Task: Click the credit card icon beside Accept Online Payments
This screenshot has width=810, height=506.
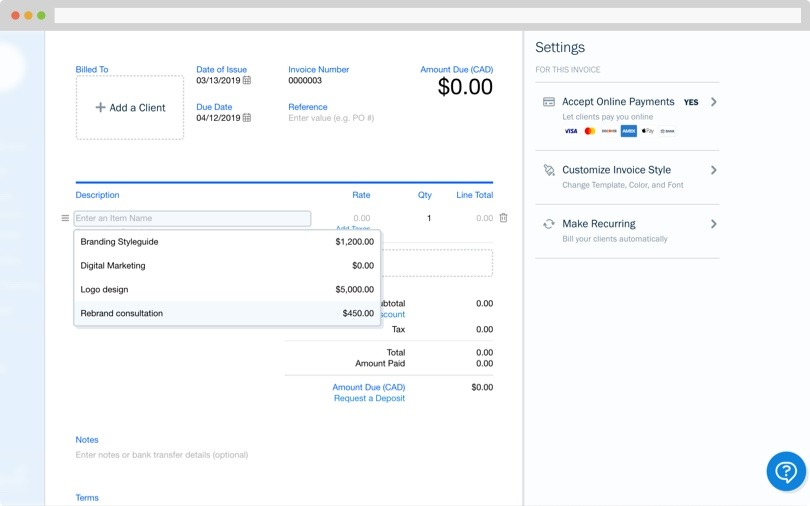Action: [549, 102]
